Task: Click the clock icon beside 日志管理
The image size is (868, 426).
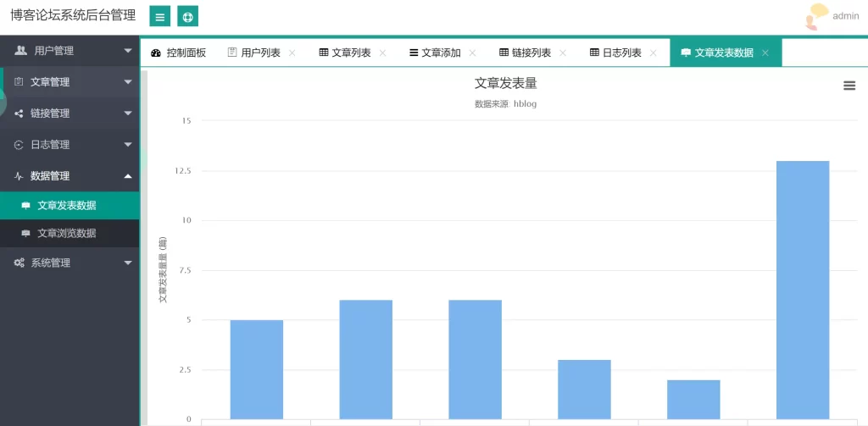Action: (19, 145)
